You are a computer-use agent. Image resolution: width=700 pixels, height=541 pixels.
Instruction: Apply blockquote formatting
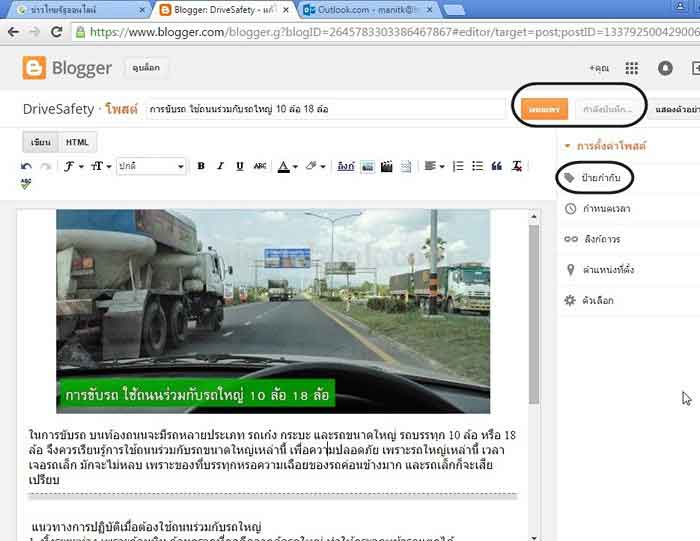[496, 166]
